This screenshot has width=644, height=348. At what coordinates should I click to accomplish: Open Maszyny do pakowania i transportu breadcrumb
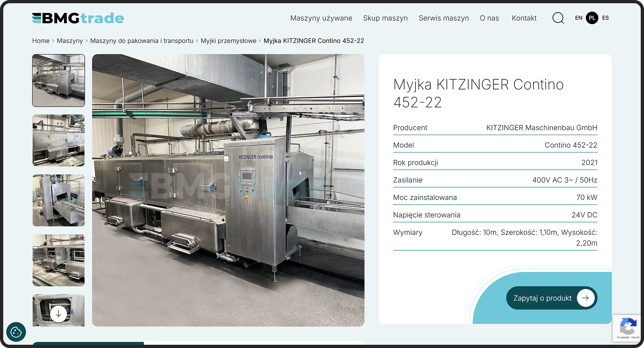142,41
